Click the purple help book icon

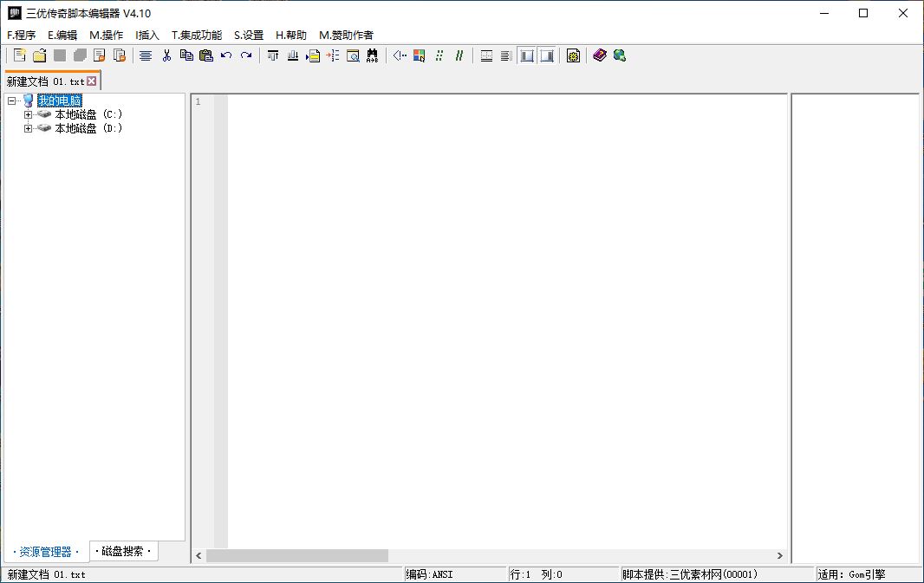tap(600, 55)
